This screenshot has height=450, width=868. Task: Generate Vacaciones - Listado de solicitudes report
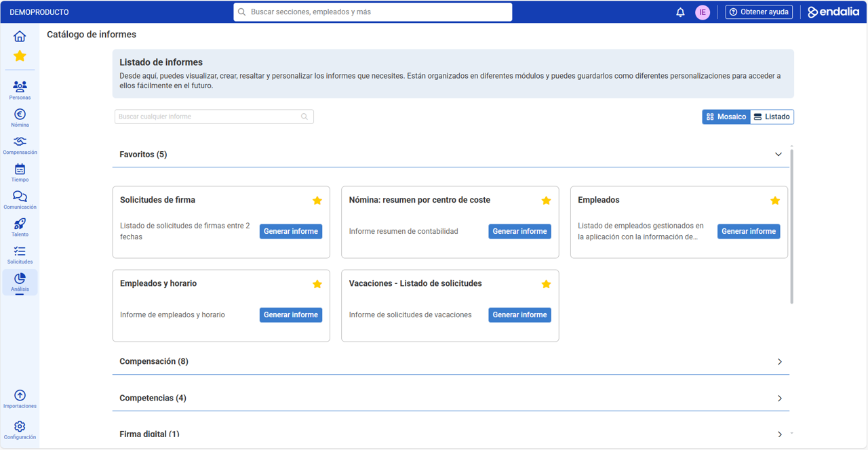point(519,314)
